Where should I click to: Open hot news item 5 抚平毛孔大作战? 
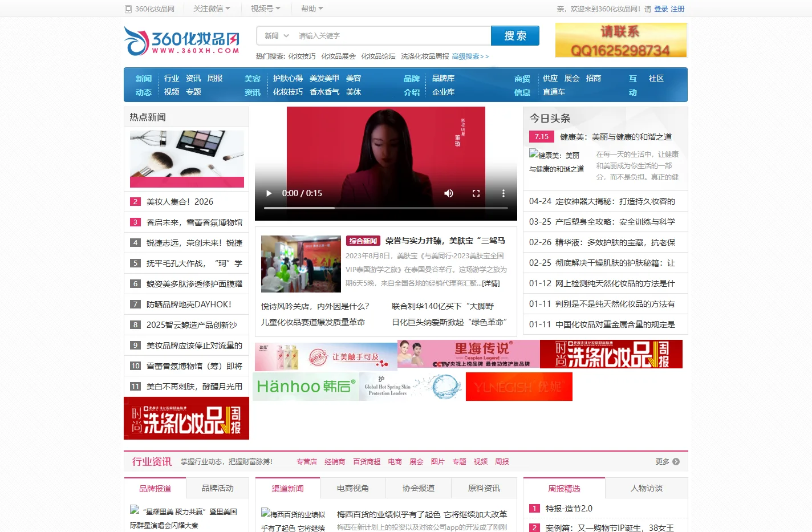click(x=194, y=263)
